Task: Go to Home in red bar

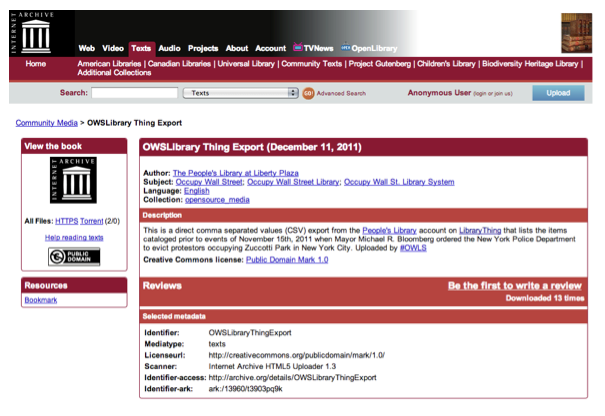Action: click(35, 64)
